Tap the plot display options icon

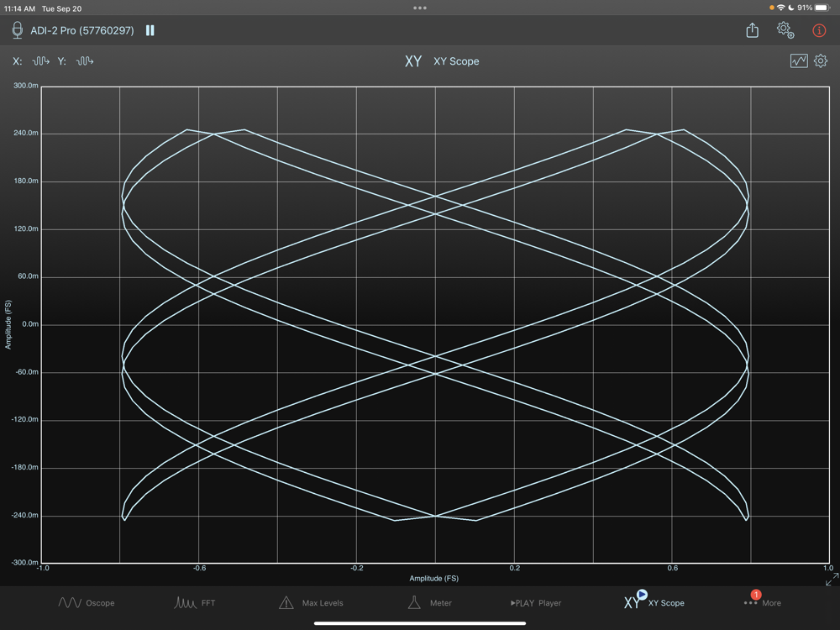(798, 60)
